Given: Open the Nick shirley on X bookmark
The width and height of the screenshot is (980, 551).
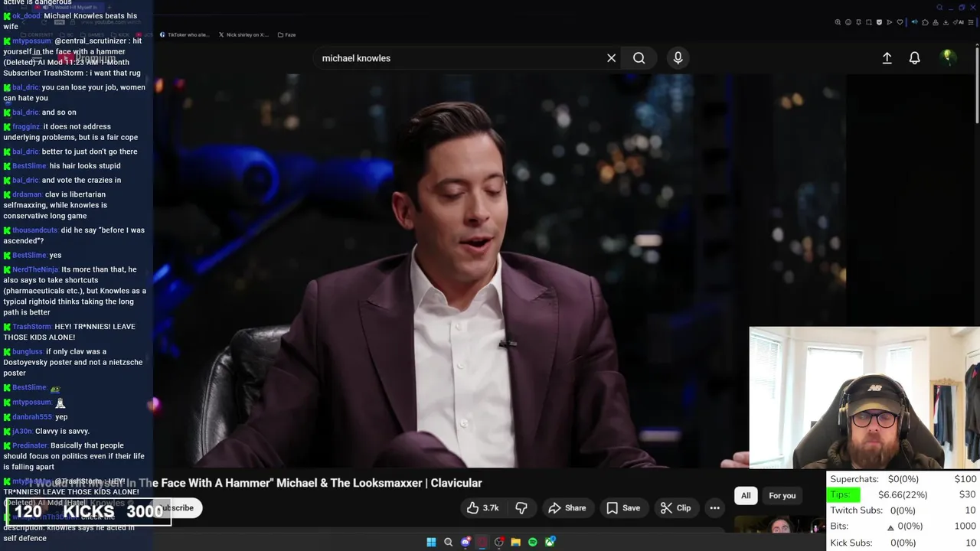Looking at the screenshot, I should (x=243, y=34).
